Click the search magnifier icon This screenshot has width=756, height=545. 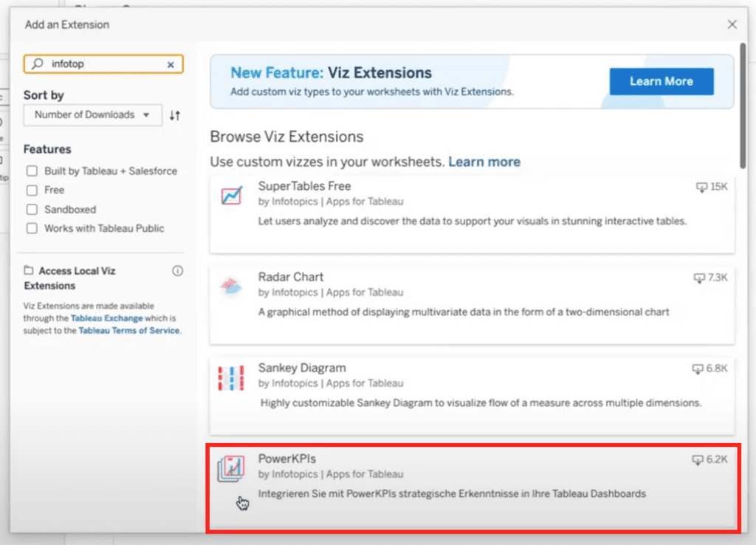click(x=38, y=64)
